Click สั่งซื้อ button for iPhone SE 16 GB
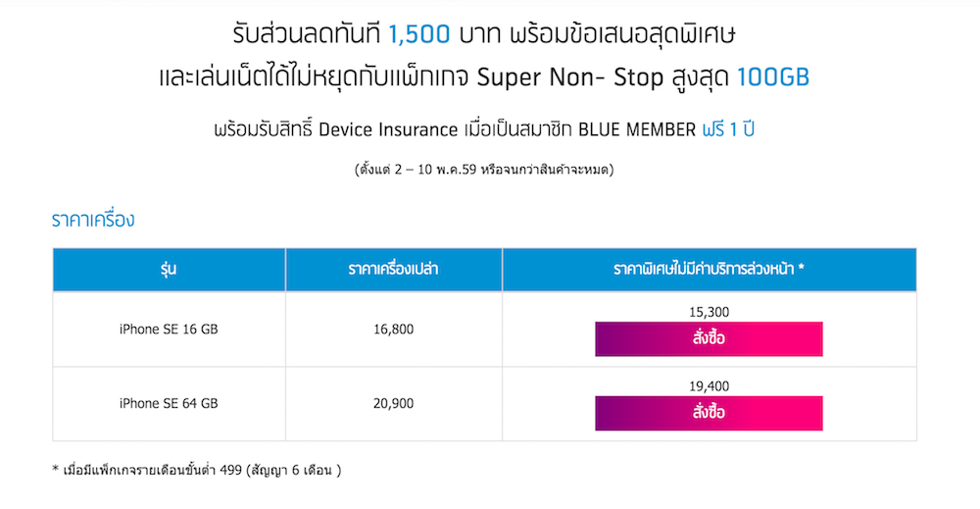This screenshot has width=980, height=509. [709, 339]
